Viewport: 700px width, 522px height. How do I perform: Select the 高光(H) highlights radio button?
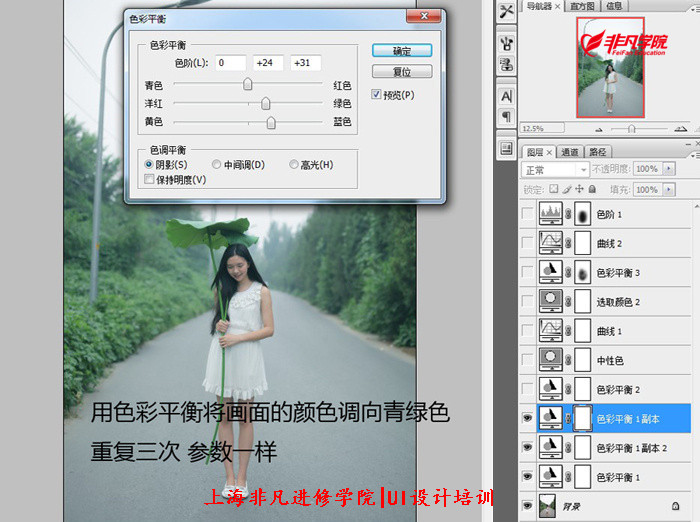(293, 164)
